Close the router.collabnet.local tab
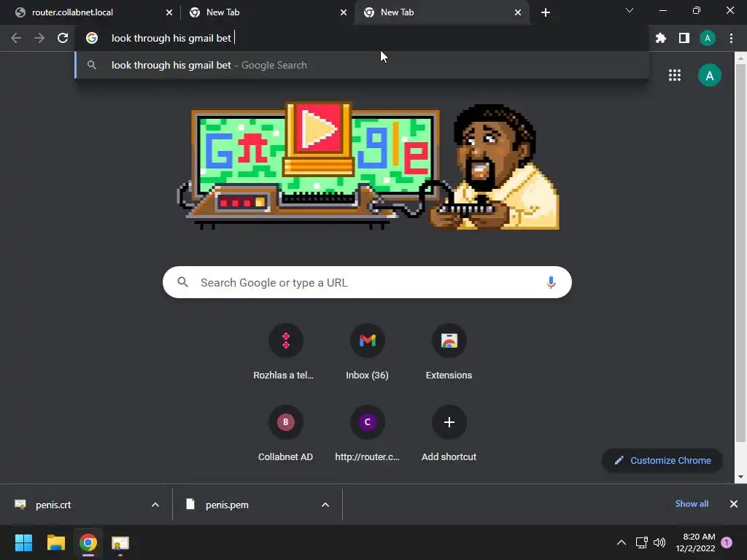 click(169, 12)
